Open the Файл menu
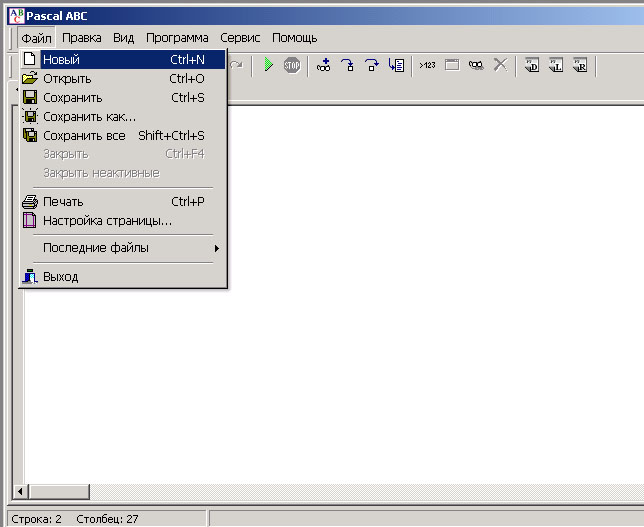Image resolution: width=644 pixels, height=527 pixels. tap(36, 38)
